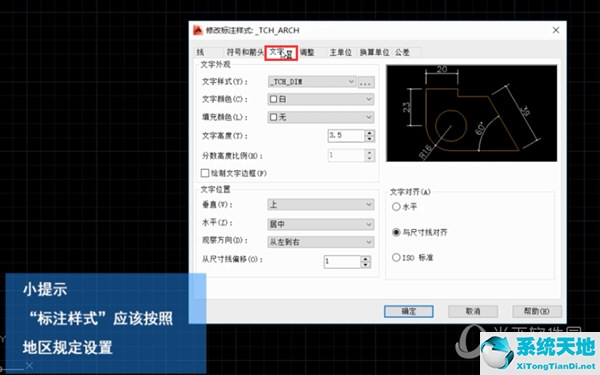Open the 文字样式 dropdown _TCH_DIM
The image size is (600, 375).
click(x=312, y=82)
